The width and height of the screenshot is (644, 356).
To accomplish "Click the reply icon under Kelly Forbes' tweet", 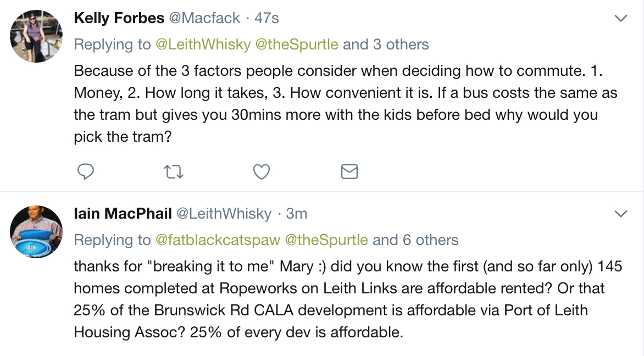I will pos(86,171).
